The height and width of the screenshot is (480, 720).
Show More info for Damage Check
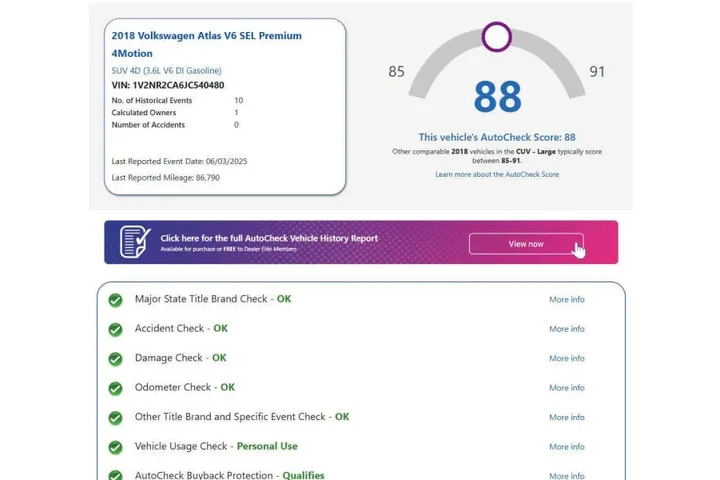click(567, 358)
